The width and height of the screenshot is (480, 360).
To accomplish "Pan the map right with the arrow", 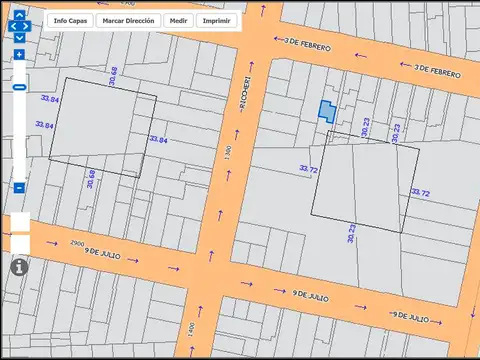I will point(26,26).
